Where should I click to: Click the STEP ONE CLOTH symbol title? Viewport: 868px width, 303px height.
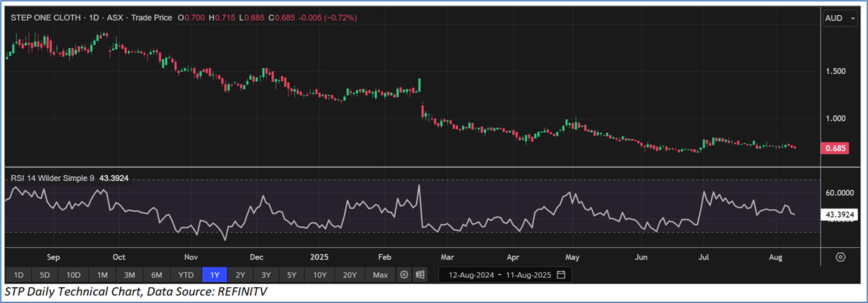[46, 18]
